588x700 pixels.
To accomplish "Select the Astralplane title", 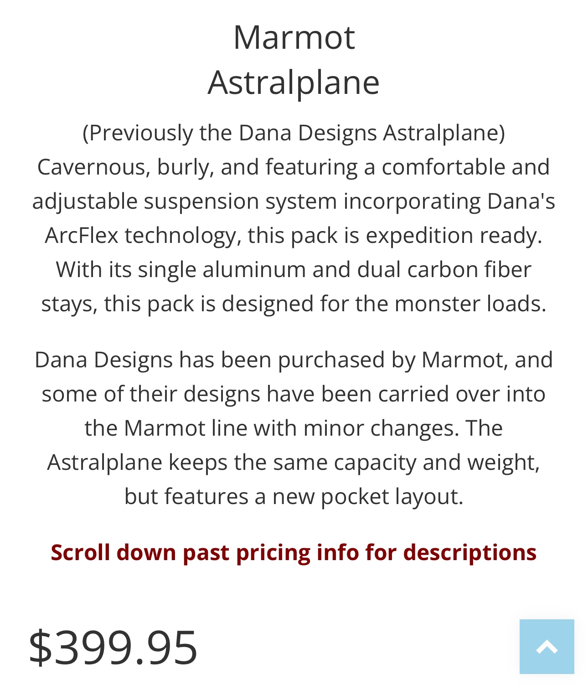I will pos(294,82).
